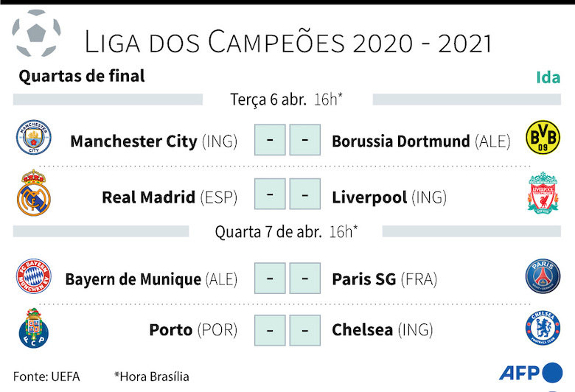This screenshot has width=575, height=392.
Task: Click Chelsea's score box
Action: pos(304,330)
